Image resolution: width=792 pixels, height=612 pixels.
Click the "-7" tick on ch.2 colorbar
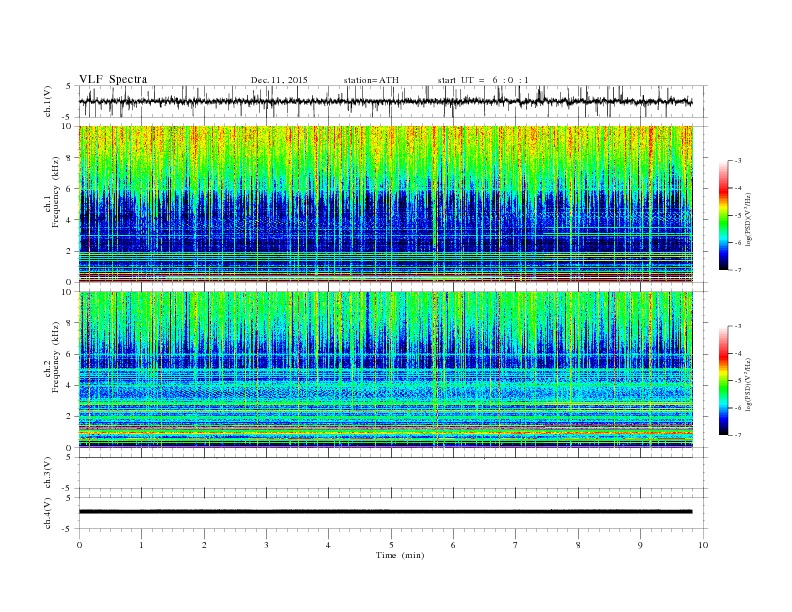[x=737, y=435]
